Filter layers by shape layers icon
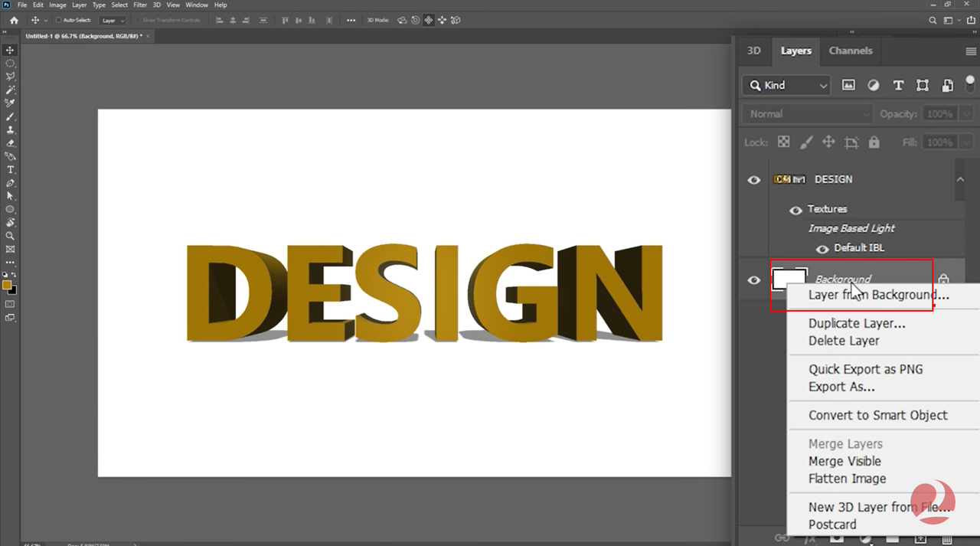The height and width of the screenshot is (546, 980). click(923, 85)
